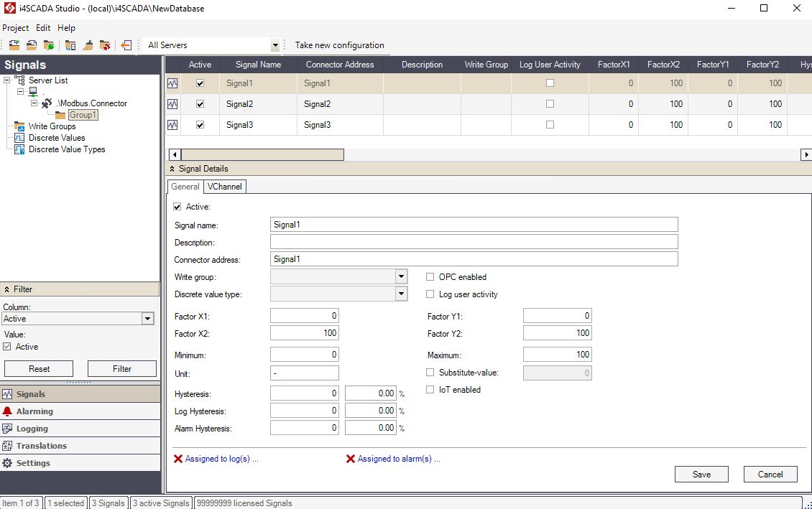
Task: Click the Save button
Action: point(701,474)
